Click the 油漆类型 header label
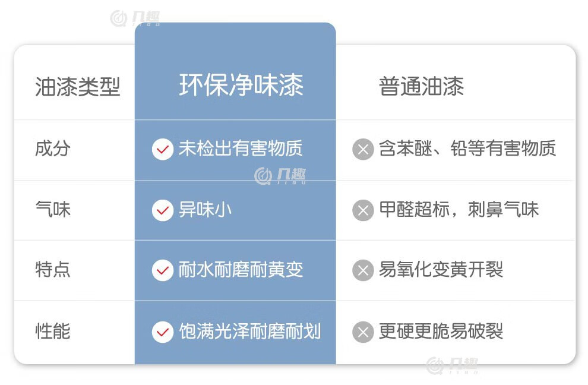Screen dimensions: 588x385 click(78, 87)
